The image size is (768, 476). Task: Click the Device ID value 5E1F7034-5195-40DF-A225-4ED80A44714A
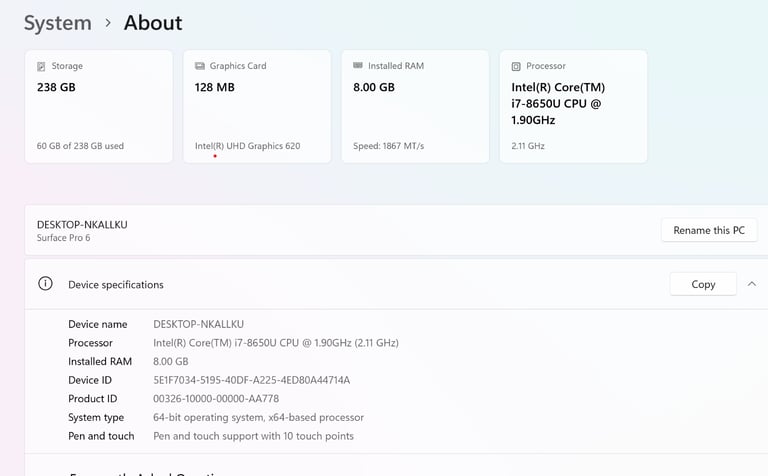point(251,380)
